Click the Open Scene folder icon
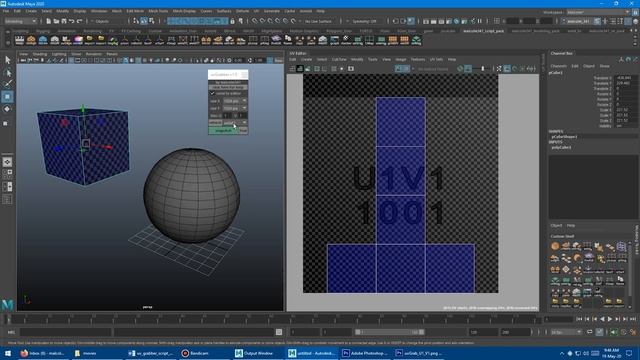 point(56,21)
